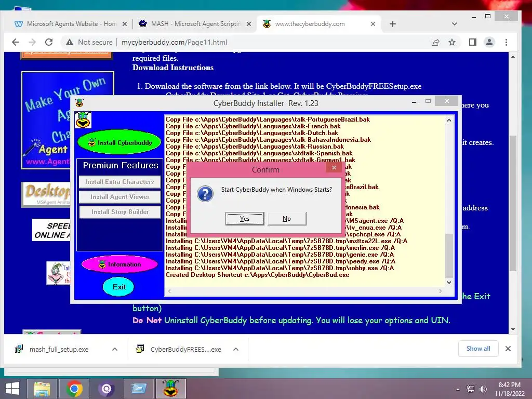Close the downloads bar
Screen dimensions: 532x399
[508, 349]
